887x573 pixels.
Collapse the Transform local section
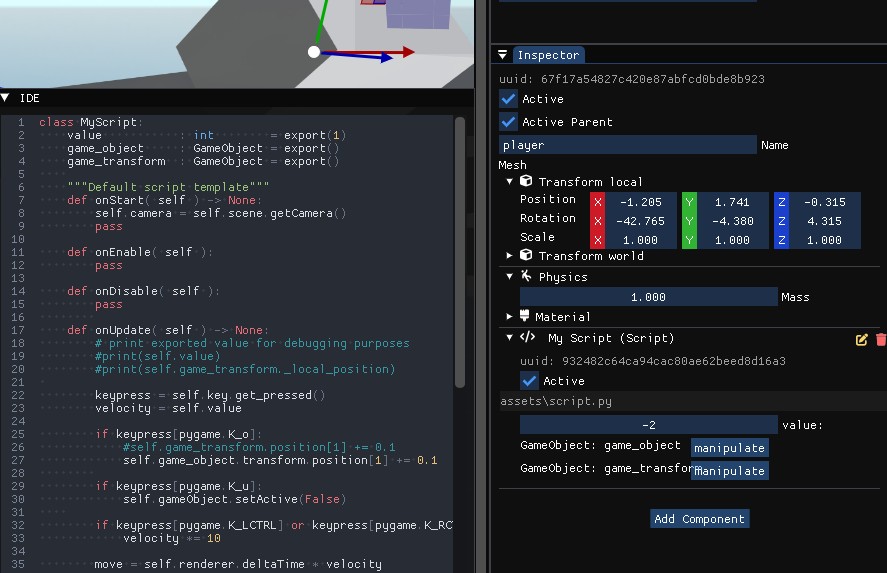(509, 182)
